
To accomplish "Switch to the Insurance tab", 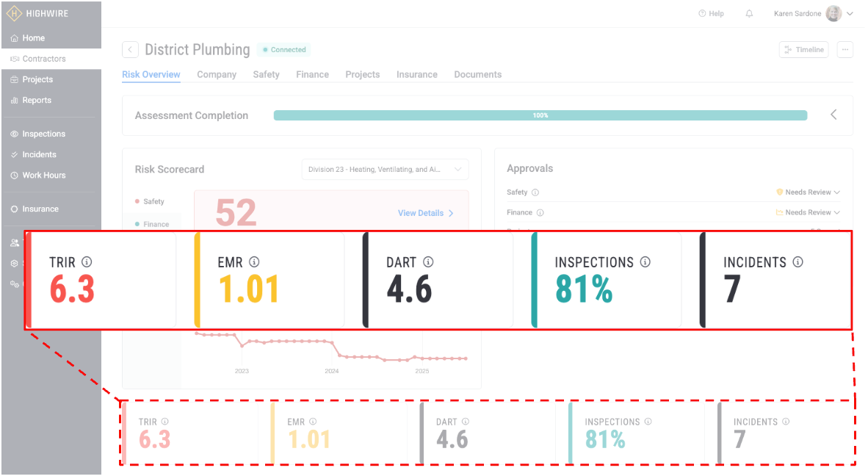I will pyautogui.click(x=416, y=75).
